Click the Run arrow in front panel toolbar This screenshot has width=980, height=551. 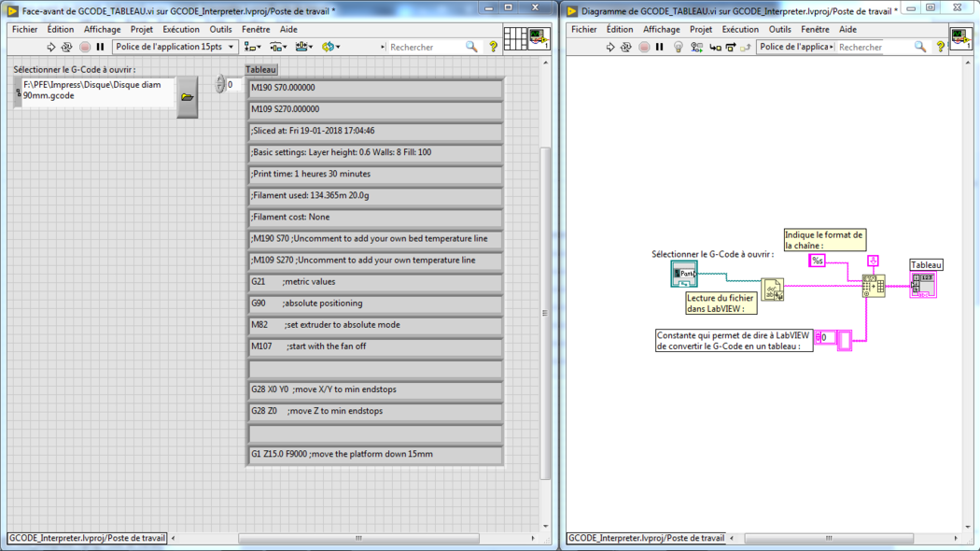pos(50,47)
